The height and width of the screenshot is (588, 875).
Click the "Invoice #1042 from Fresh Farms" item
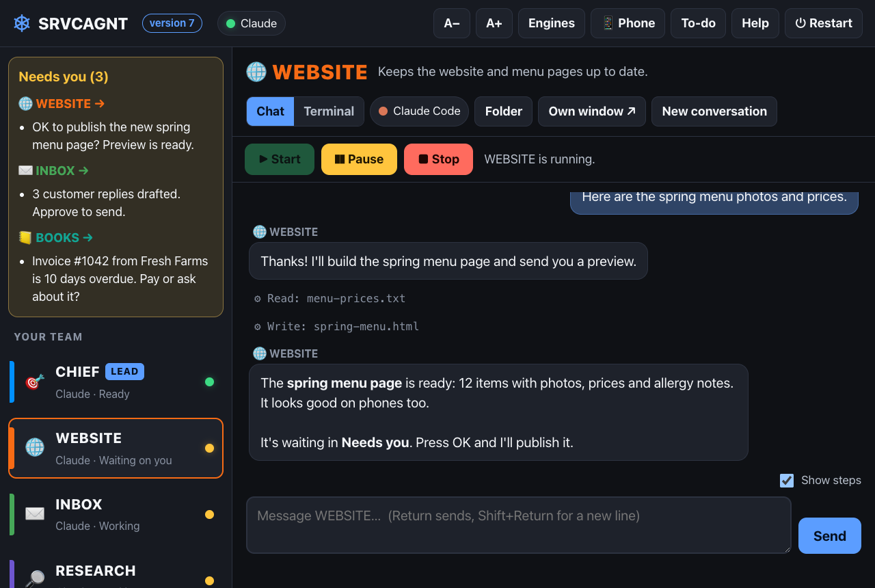coord(120,279)
